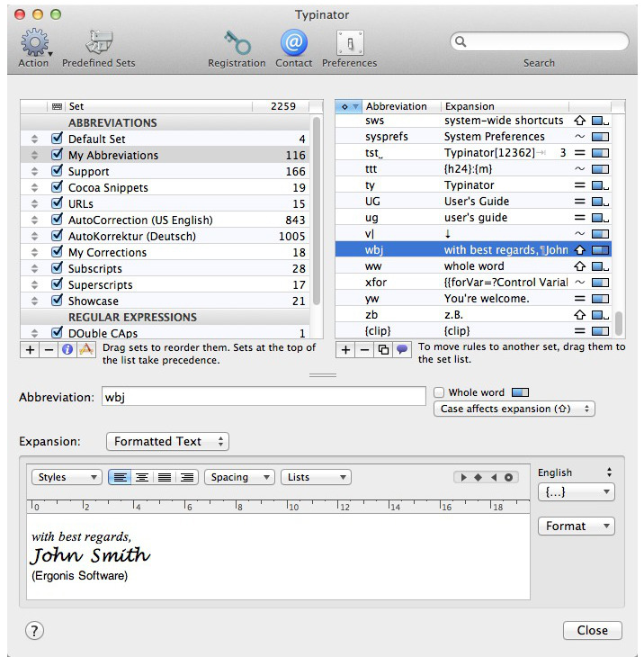Toggle the Whole word checkbox
The width and height of the screenshot is (644, 657).
click(x=439, y=392)
